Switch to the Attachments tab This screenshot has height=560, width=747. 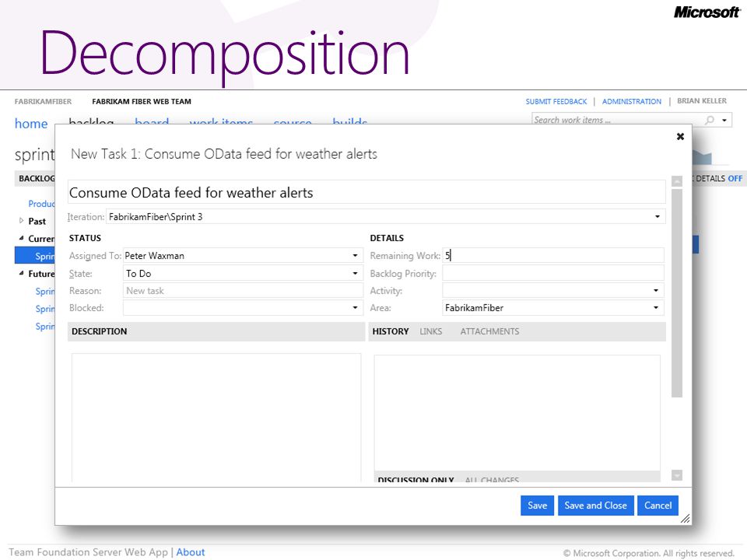489,331
